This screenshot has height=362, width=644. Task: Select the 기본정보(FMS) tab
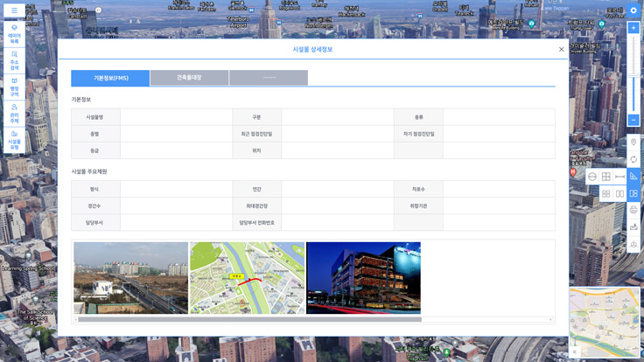click(110, 78)
